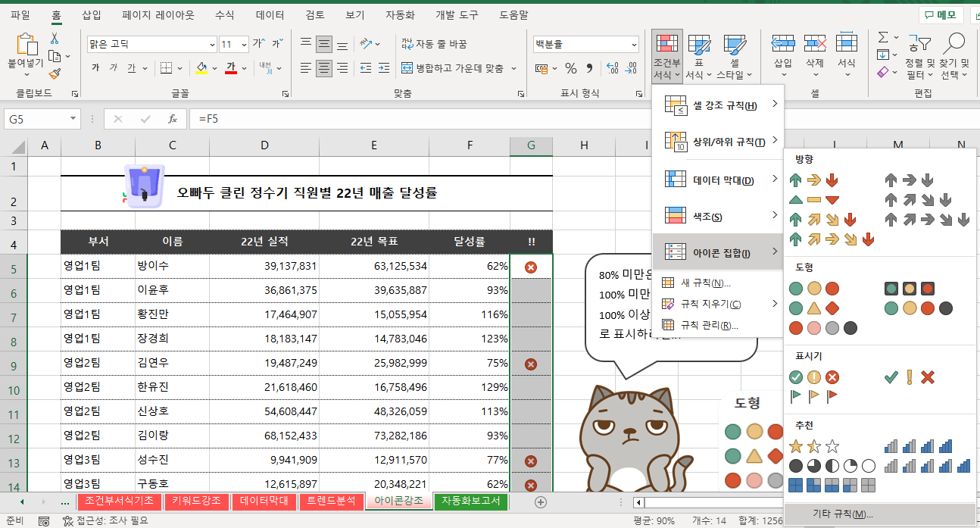Screen dimensions: 980x528
Task: Pick the 3 stars icon set
Action: pos(814,446)
